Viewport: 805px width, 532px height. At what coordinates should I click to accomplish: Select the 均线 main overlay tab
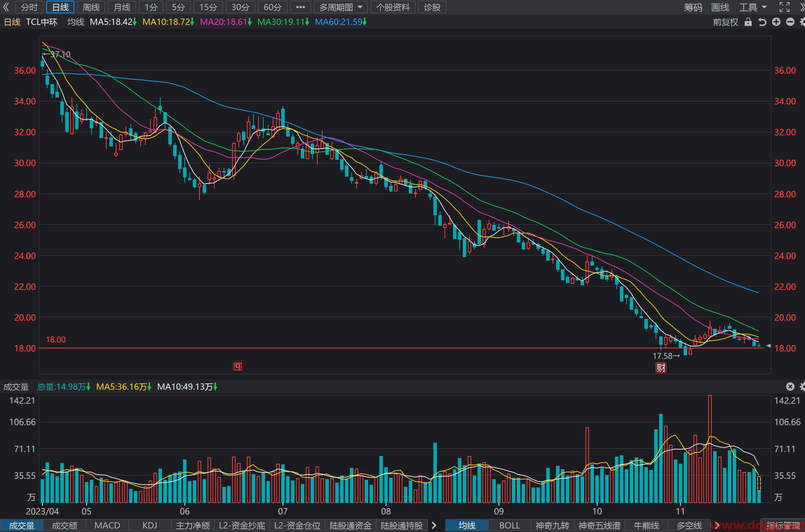[467, 525]
